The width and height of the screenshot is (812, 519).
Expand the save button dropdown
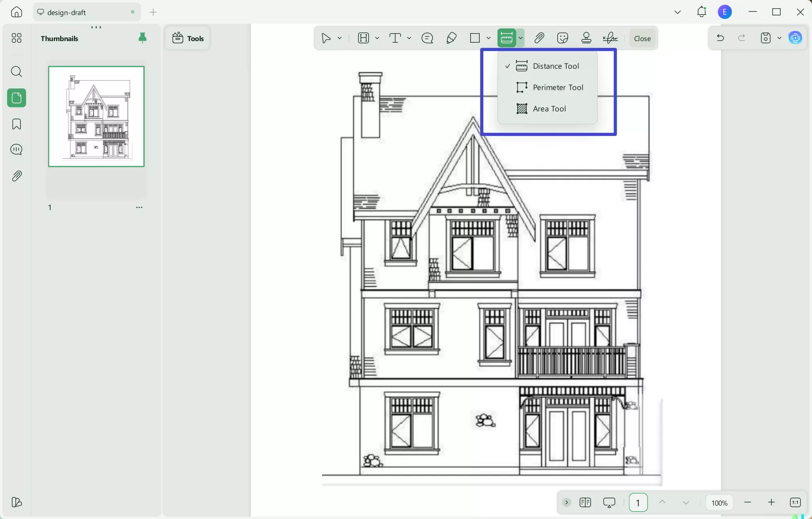pos(779,38)
